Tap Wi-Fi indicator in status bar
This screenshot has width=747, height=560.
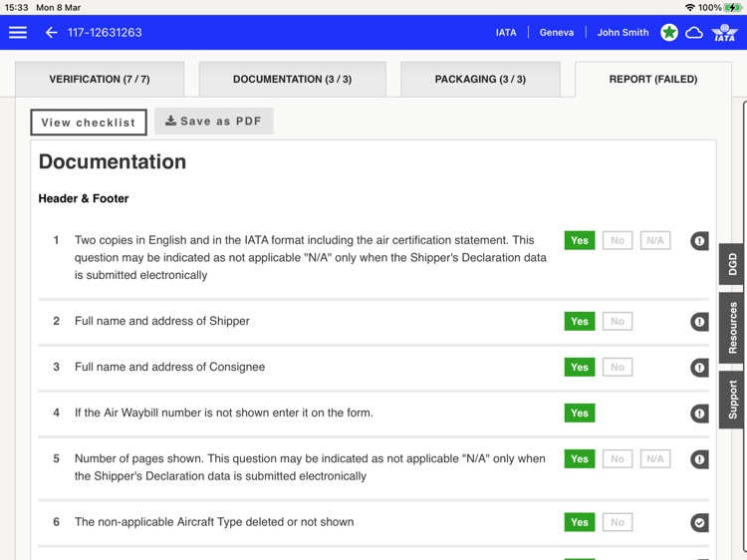689,8
